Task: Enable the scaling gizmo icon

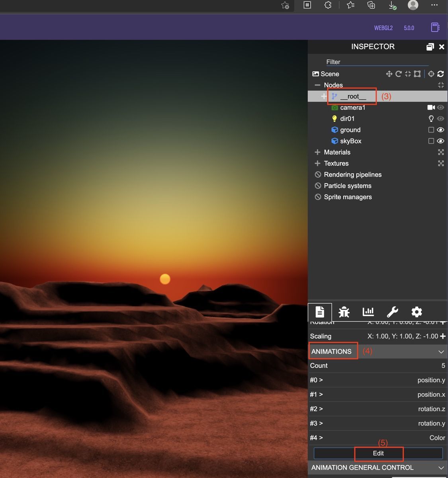Action: coord(407,74)
